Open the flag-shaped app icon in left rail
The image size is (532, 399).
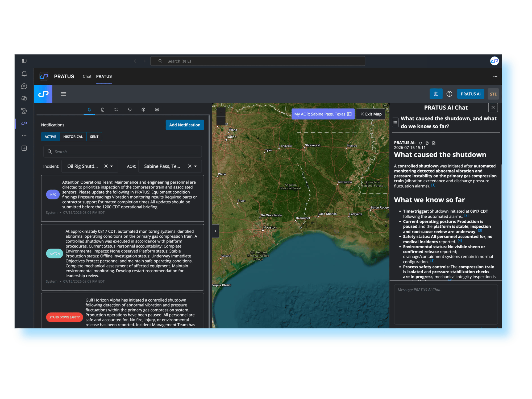(24, 111)
